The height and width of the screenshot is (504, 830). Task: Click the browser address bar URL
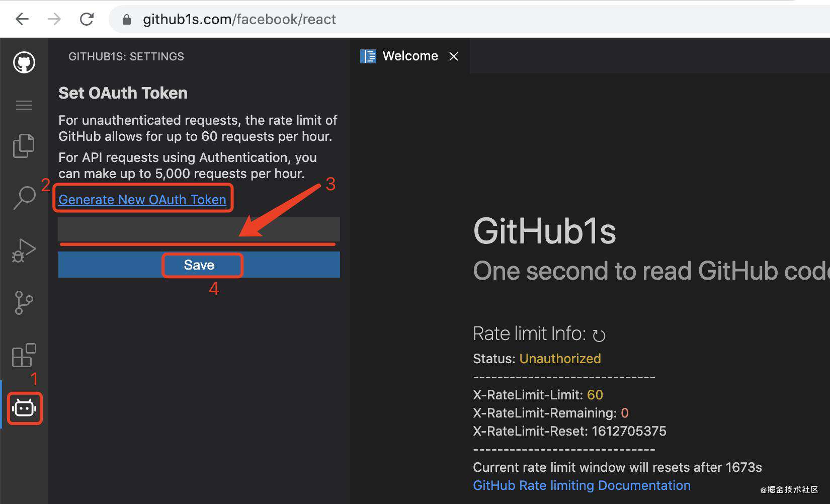[239, 19]
